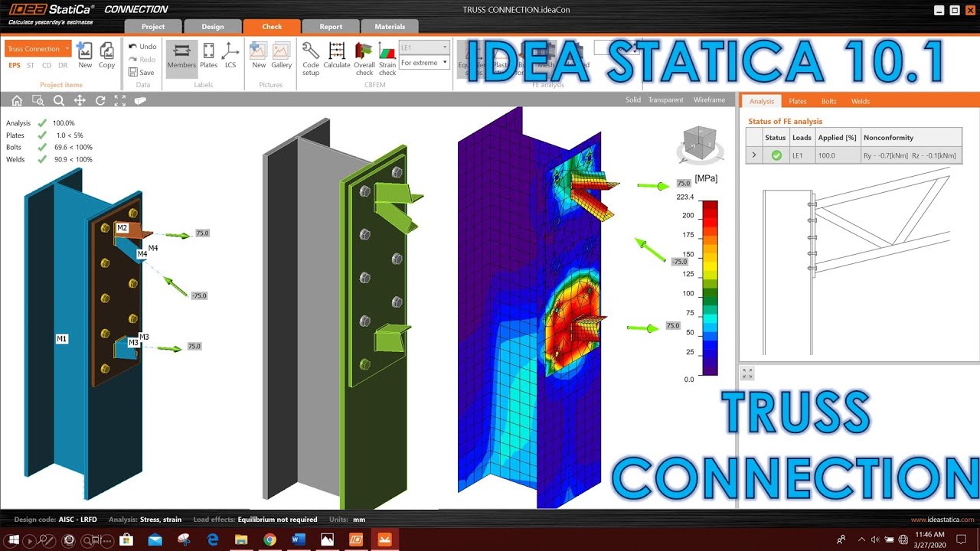
Task: Switch to the Report ribbon tab
Action: [x=331, y=26]
